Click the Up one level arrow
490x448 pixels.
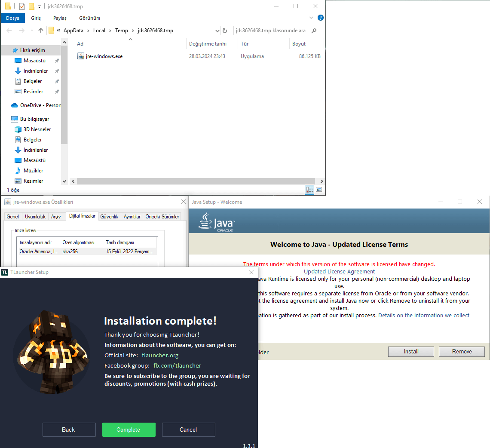pos(41,31)
